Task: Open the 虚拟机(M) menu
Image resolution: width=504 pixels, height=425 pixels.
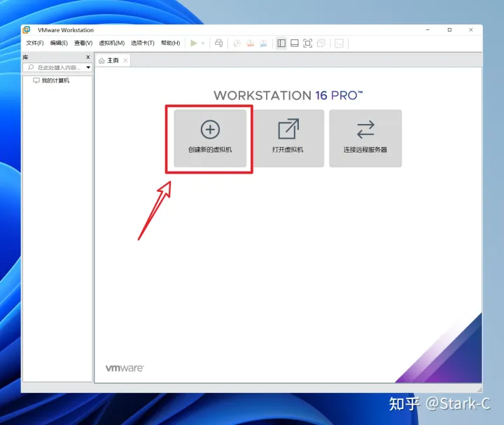Action: coord(111,43)
